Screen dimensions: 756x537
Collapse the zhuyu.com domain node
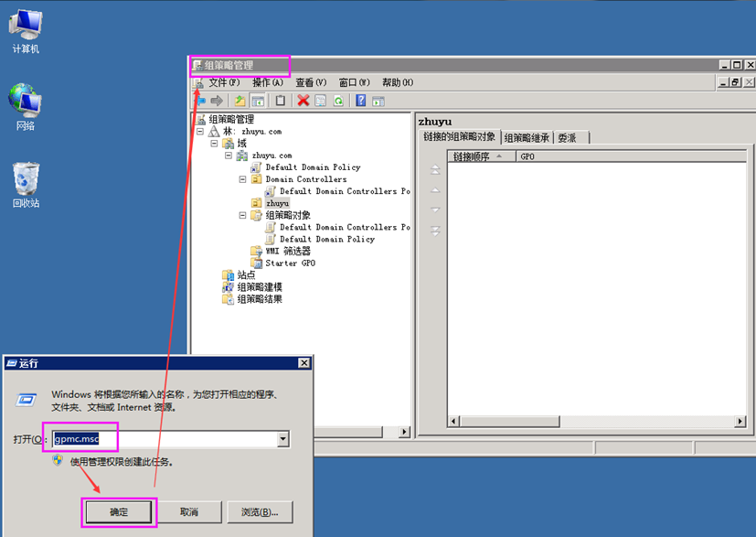[x=229, y=156]
